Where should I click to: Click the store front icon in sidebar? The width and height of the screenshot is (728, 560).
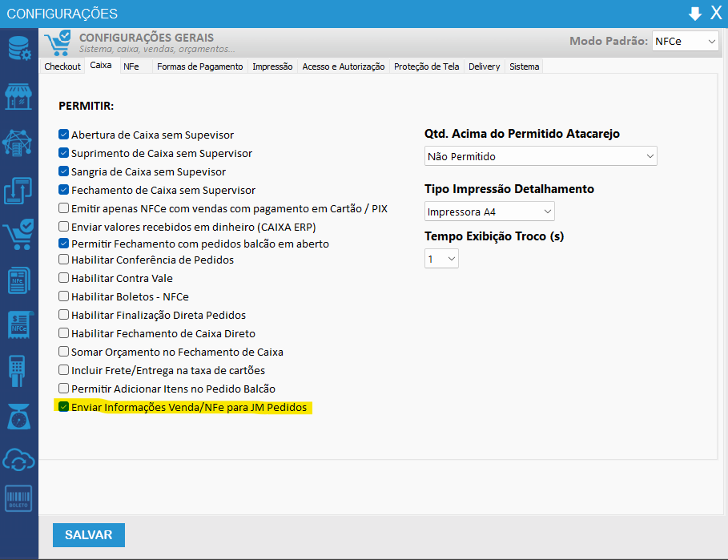point(18,95)
